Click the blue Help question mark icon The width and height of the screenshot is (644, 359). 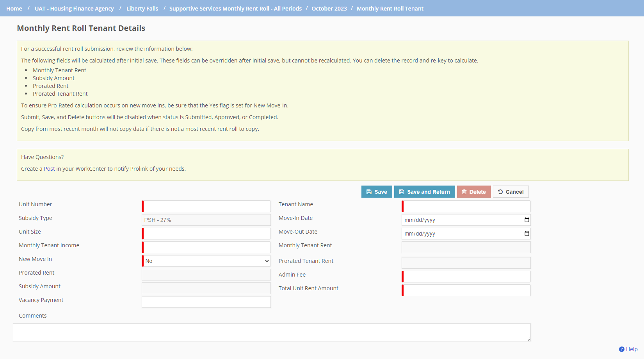coord(622,349)
